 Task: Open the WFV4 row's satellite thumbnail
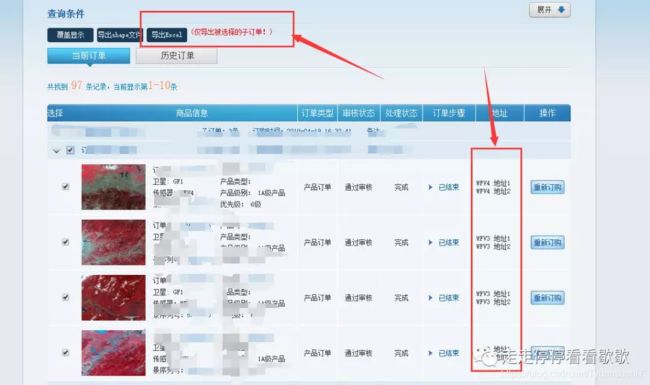(x=114, y=187)
